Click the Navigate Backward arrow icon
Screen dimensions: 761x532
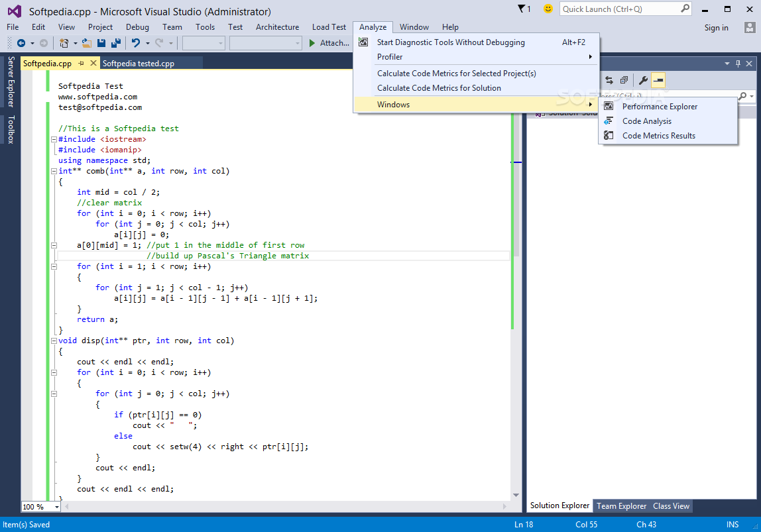[21, 43]
